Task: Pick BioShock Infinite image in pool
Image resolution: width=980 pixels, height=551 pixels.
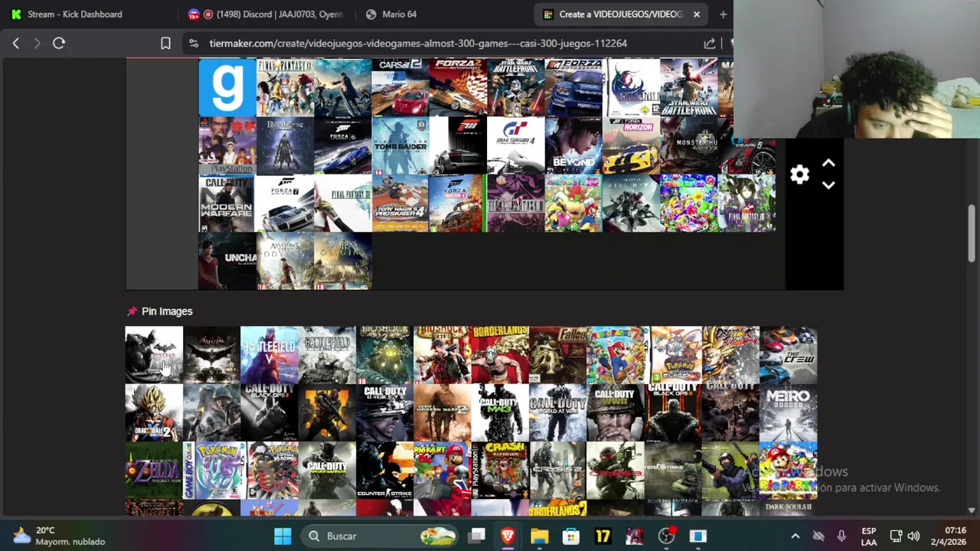Action: (x=443, y=355)
